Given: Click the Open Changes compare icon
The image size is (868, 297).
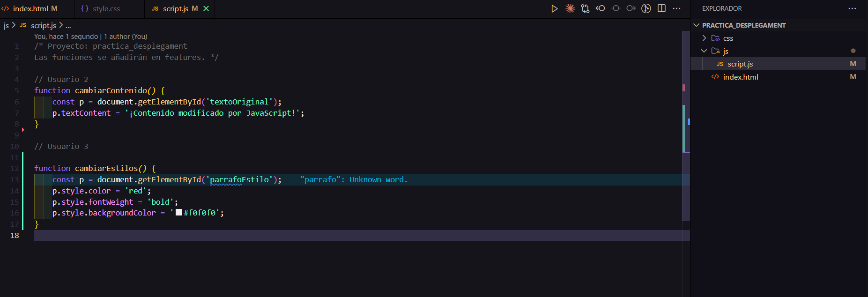Looking at the screenshot, I should coord(585,8).
